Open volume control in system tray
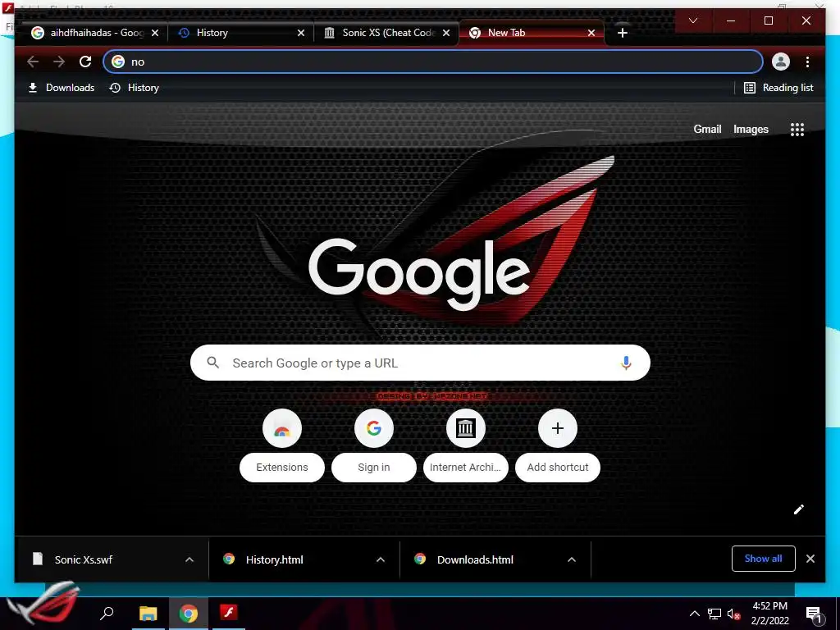This screenshot has height=630, width=840. click(x=733, y=614)
